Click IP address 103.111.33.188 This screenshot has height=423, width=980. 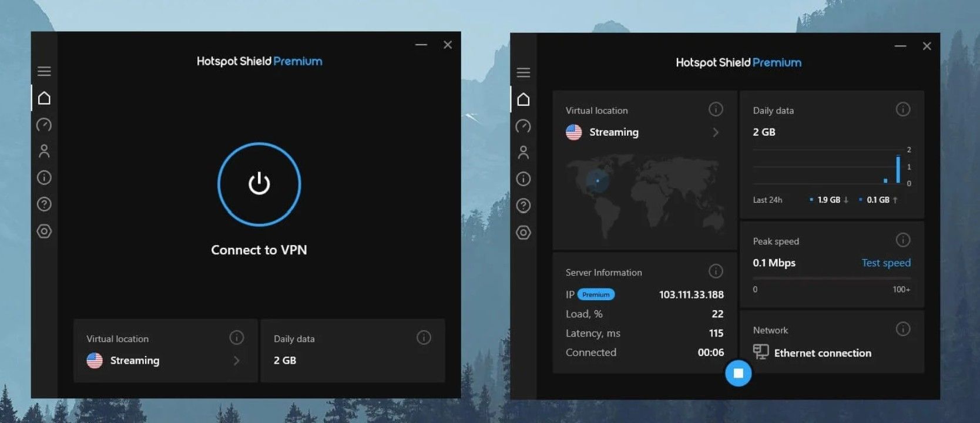click(692, 294)
